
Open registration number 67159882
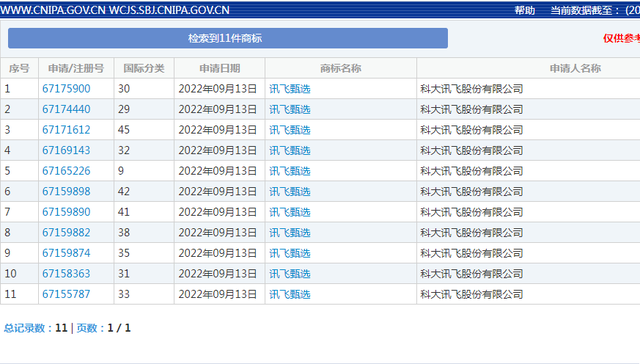[x=66, y=232]
